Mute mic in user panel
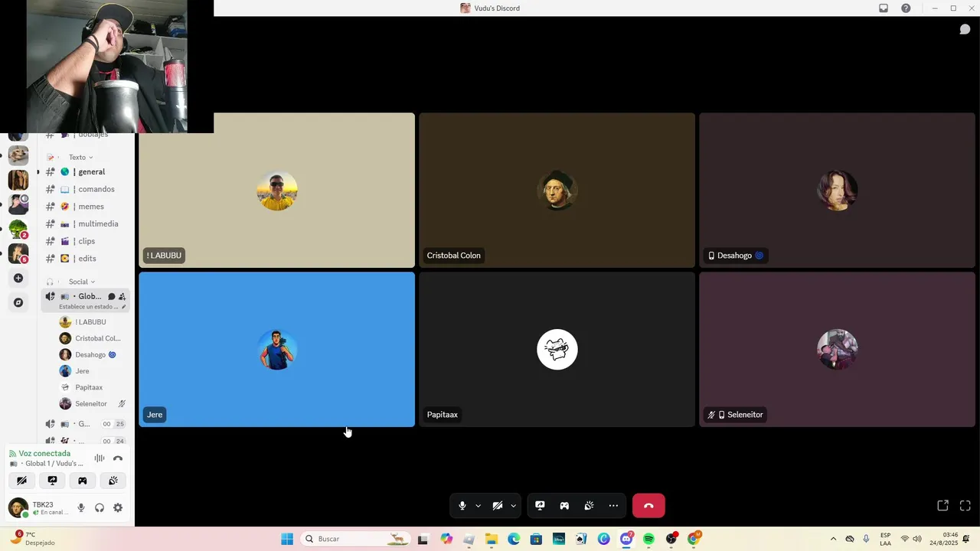This screenshot has width=980, height=551. [x=81, y=508]
